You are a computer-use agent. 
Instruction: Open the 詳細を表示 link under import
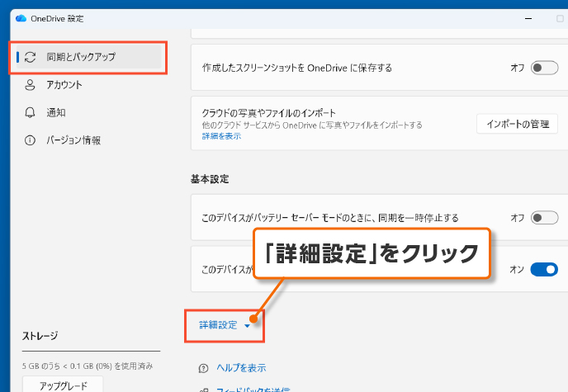tap(221, 136)
